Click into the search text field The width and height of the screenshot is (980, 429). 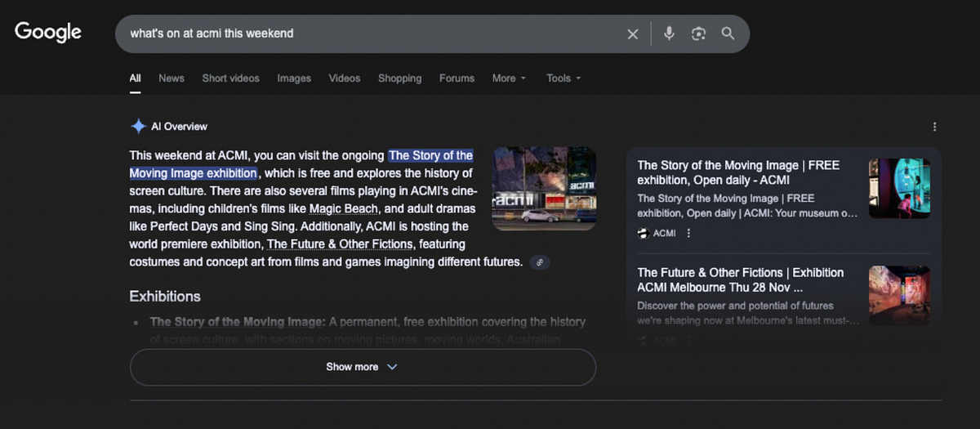coord(367,34)
